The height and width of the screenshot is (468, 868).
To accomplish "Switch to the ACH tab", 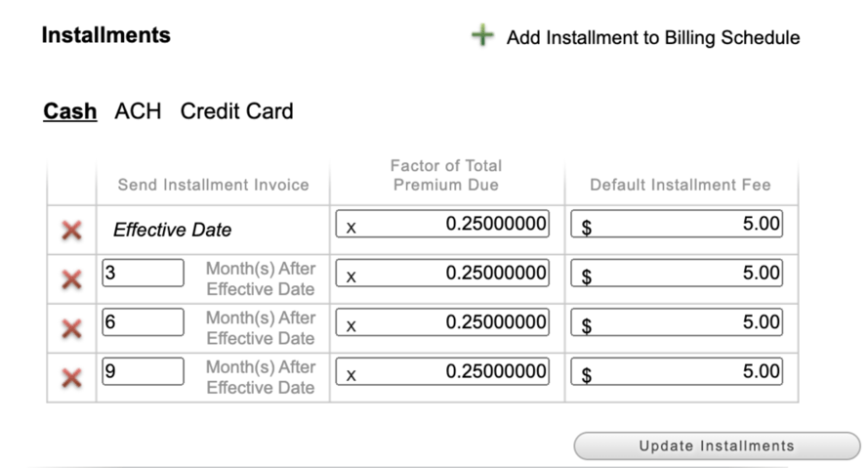I will point(138,110).
